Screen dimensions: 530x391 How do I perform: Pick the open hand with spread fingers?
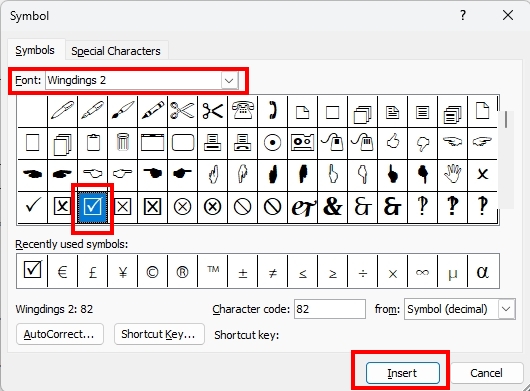(x=453, y=175)
